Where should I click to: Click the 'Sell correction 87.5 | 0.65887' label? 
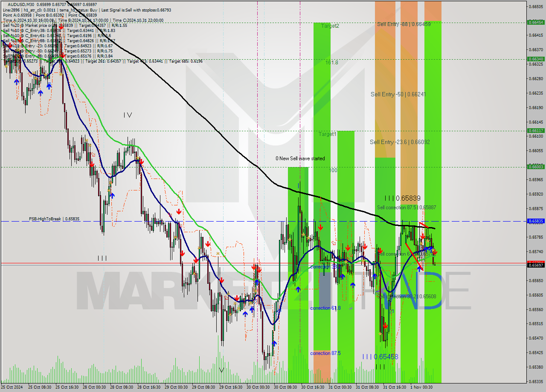407,207
